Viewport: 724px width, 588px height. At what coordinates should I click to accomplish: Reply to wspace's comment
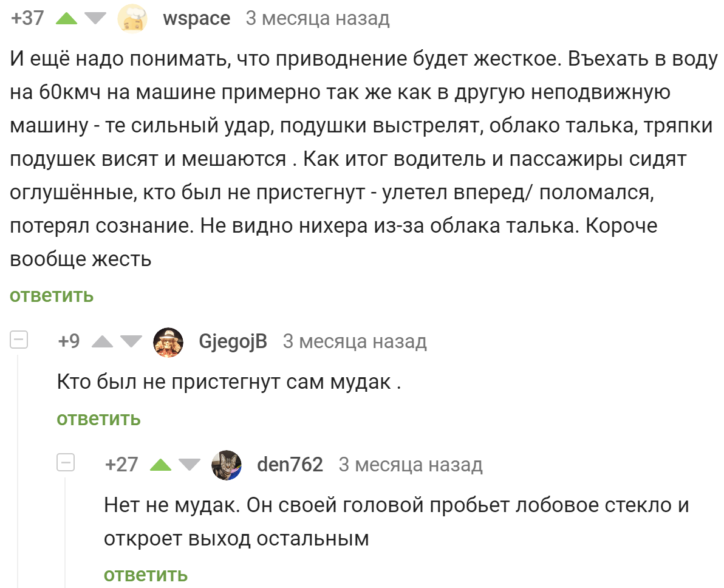pyautogui.click(x=52, y=296)
